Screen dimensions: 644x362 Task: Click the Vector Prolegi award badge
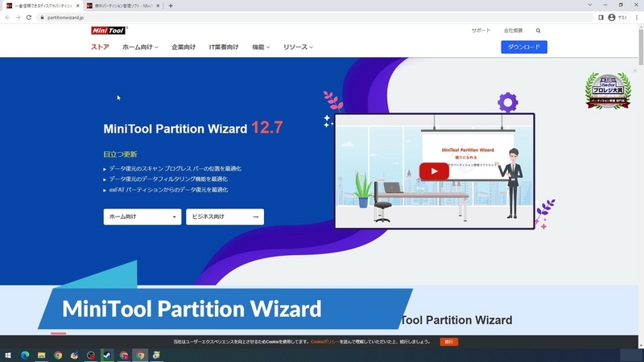608,91
